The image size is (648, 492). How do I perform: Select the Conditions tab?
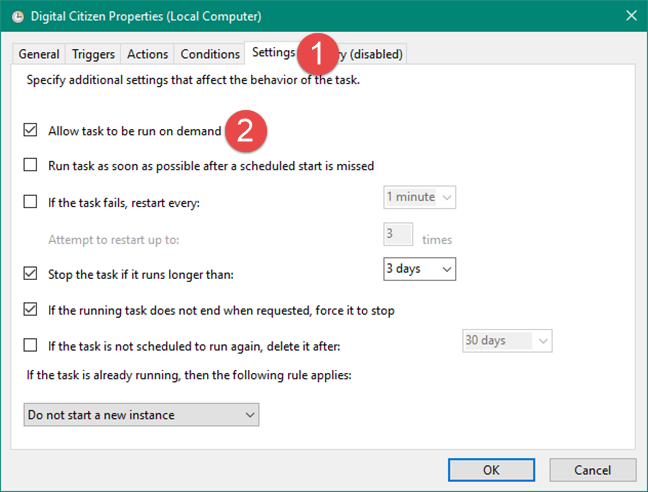tap(210, 54)
